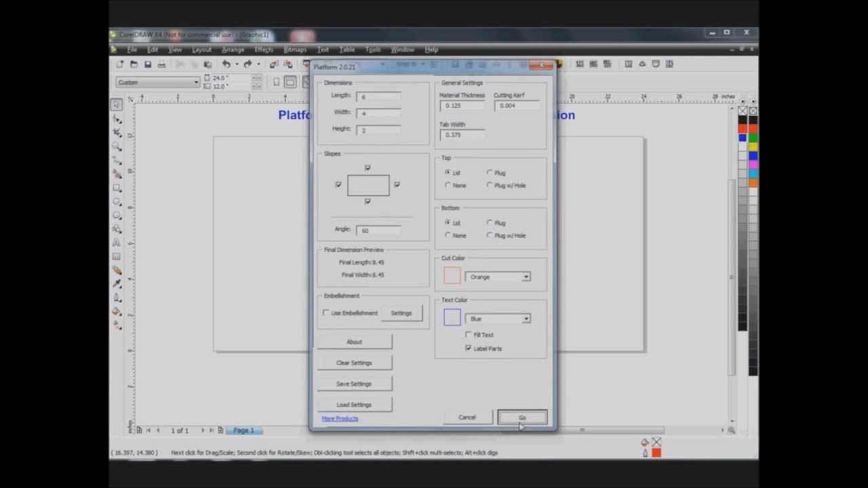Click the New document icon in CorelDRAW toolbar

click(x=120, y=64)
